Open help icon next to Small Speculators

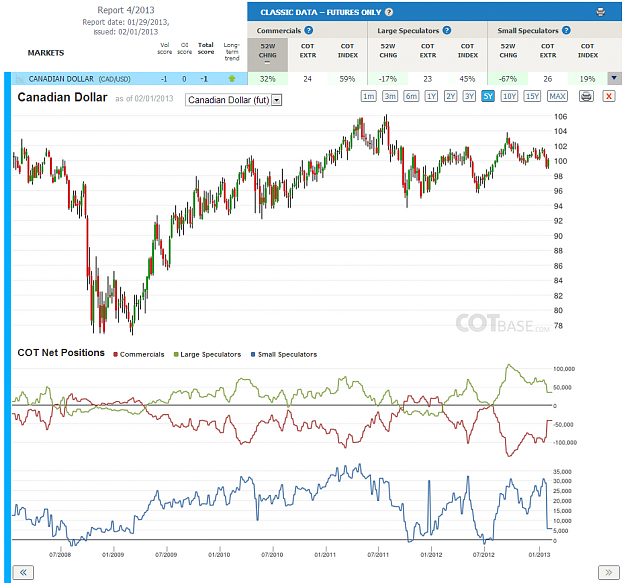(x=566, y=30)
